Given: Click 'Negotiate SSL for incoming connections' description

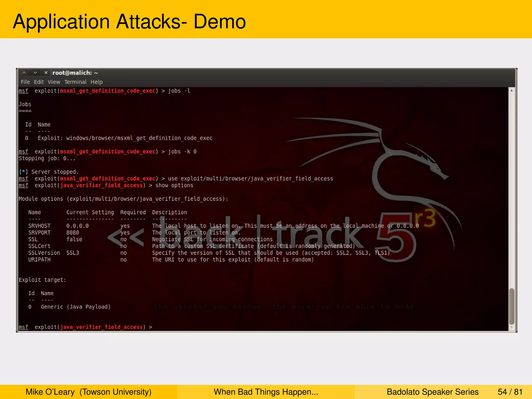Looking at the screenshot, I should point(212,239).
